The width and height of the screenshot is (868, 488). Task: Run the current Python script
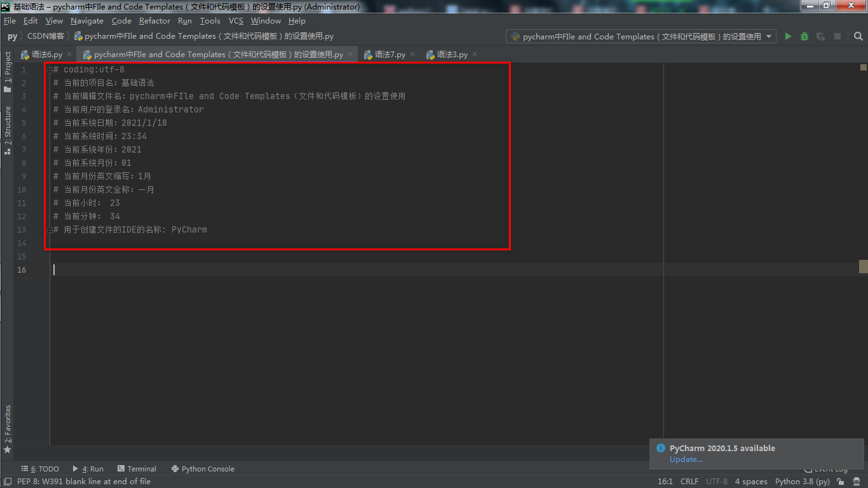point(788,36)
